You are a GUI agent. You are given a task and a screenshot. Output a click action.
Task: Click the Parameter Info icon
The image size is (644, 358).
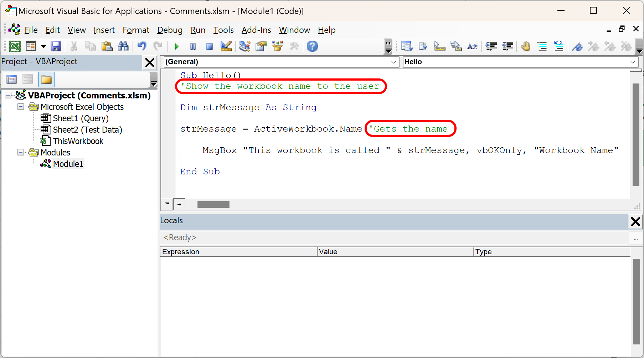coord(456,46)
